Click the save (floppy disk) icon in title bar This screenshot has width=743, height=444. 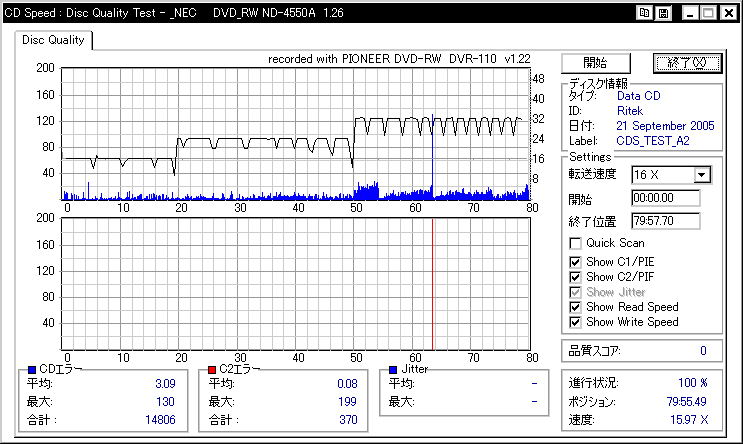(x=663, y=13)
